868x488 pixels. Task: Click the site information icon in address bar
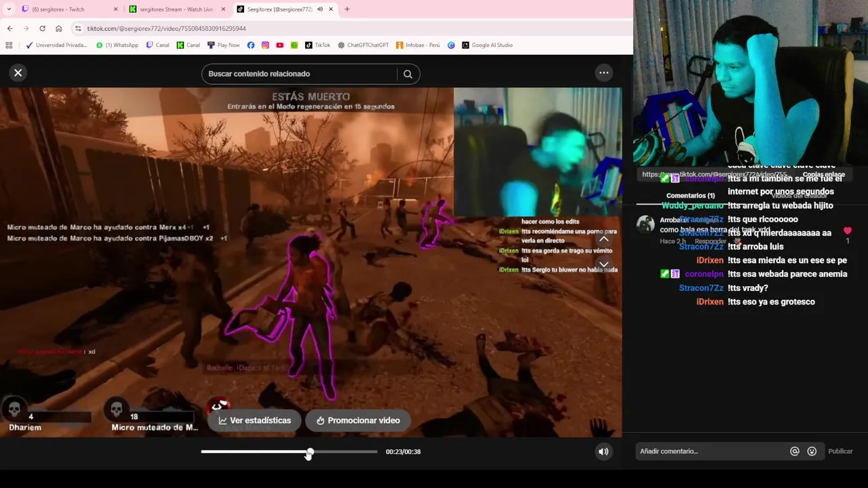78,28
